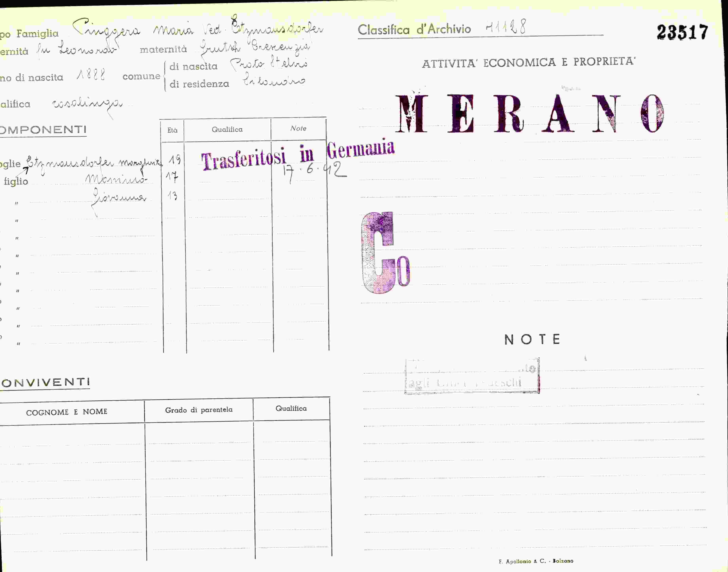This screenshot has height=572, width=728.
Task: Select the "Famiglia" label in the top-left
Action: coord(38,33)
